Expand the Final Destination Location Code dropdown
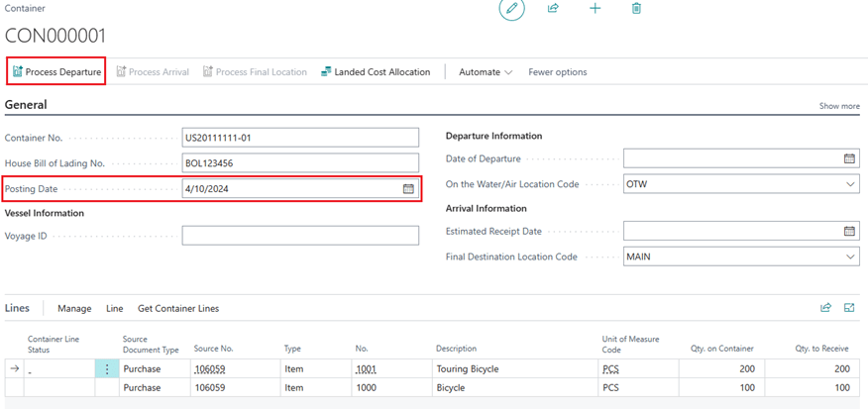868x409 pixels. coord(850,256)
